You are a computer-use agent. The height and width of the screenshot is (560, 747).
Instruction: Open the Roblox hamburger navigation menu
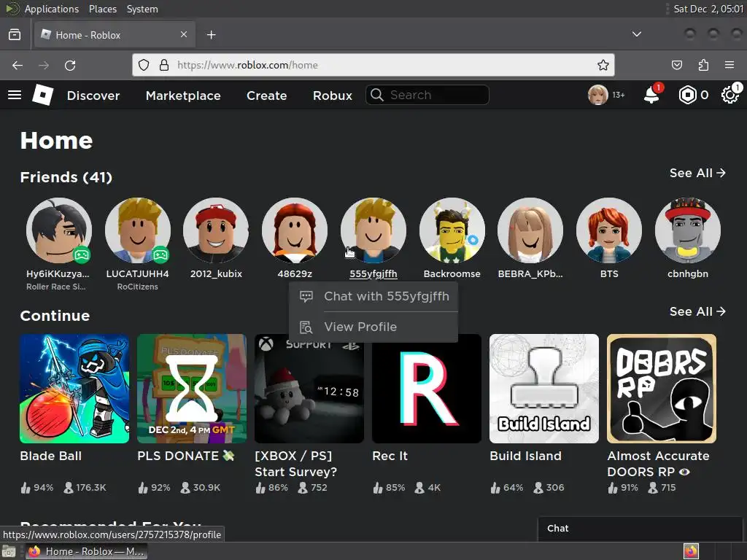click(x=15, y=95)
